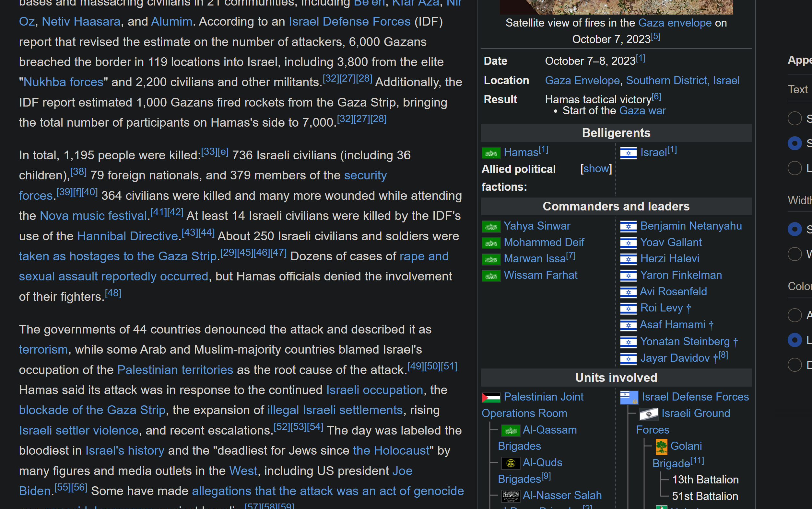Open the Nova music festival link

pos(93,216)
